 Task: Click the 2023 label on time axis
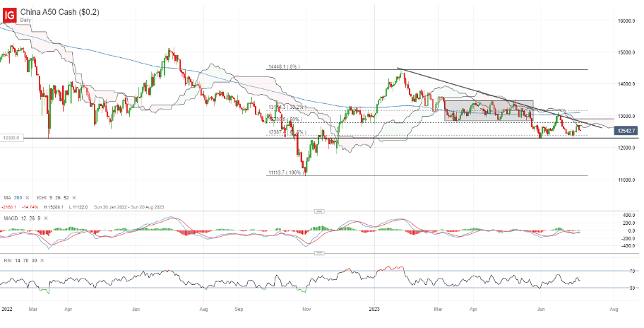coord(374,307)
